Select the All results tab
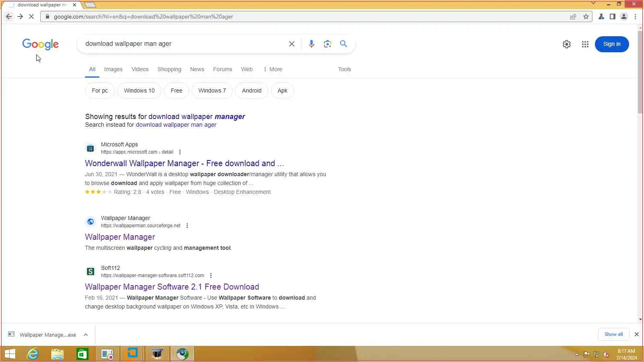 [92, 69]
